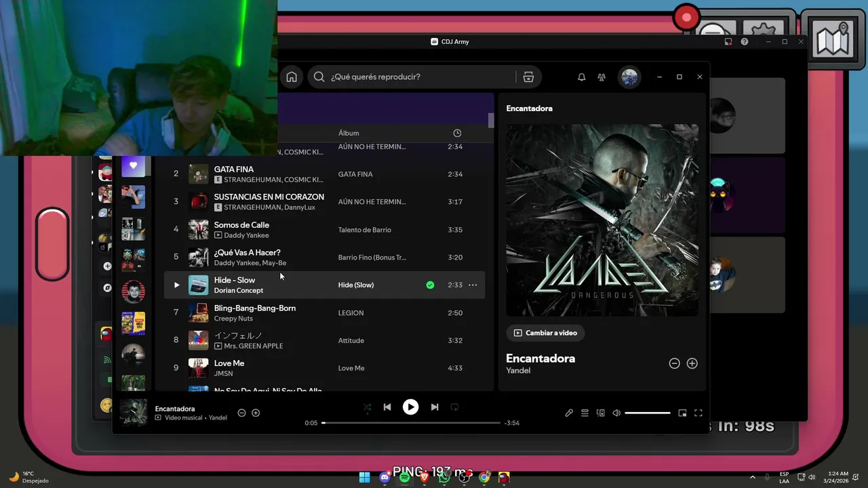Open the Windows Start button
Viewport: 868px width, 488px height.
[x=364, y=477]
